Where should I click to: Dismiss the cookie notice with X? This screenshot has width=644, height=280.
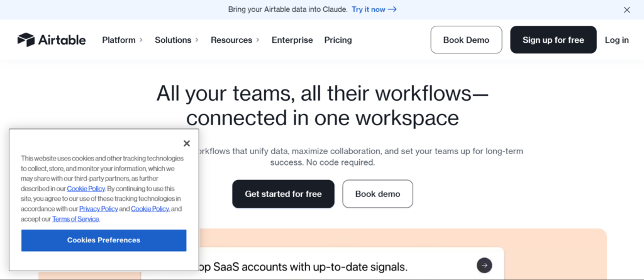(186, 143)
